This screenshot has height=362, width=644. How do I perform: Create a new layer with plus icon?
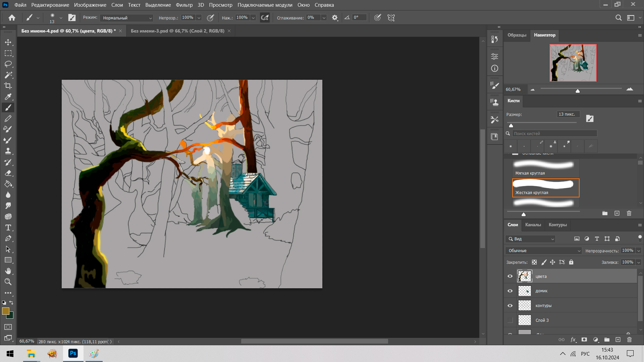tap(618, 340)
